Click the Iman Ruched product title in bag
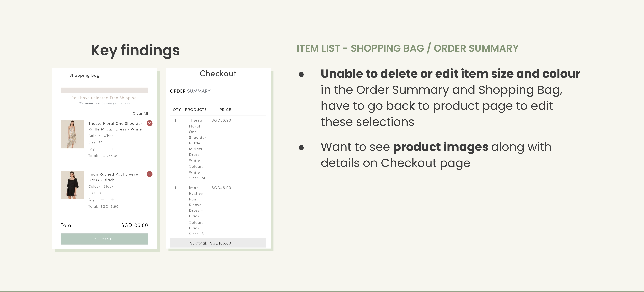The image size is (644, 292). (x=113, y=177)
